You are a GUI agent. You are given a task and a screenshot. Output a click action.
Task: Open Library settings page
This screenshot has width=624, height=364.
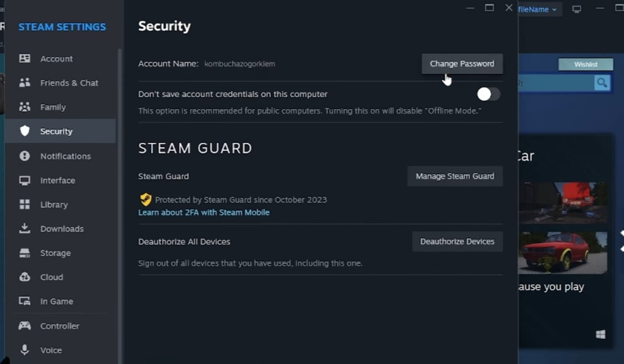61,204
